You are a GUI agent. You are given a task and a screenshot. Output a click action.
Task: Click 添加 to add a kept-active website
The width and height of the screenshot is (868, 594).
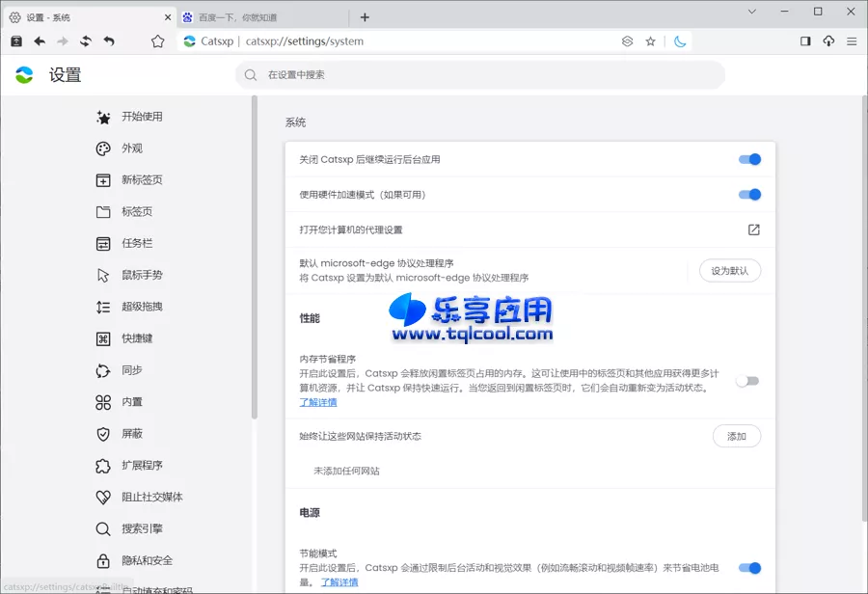coord(737,436)
